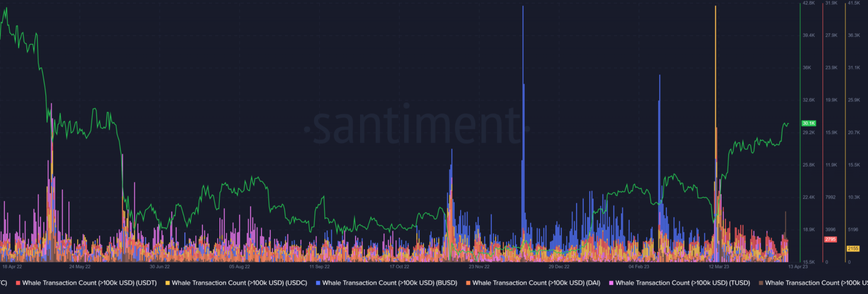
Task: Click the red 2795 axis value badge
Action: [830, 240]
